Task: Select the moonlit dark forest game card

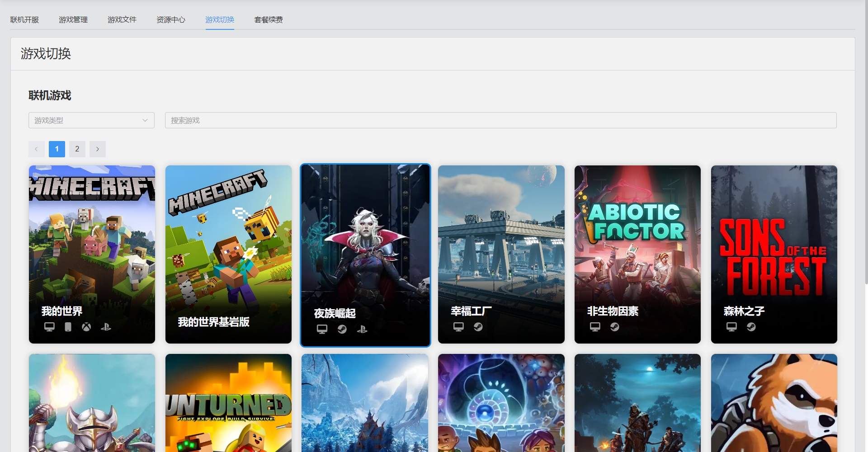Action: pyautogui.click(x=637, y=403)
